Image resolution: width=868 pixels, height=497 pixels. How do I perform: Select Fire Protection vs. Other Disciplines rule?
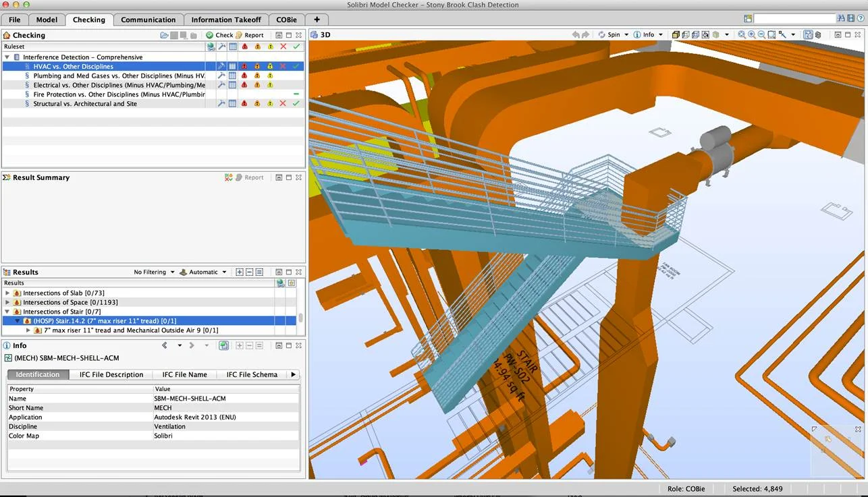tap(119, 94)
